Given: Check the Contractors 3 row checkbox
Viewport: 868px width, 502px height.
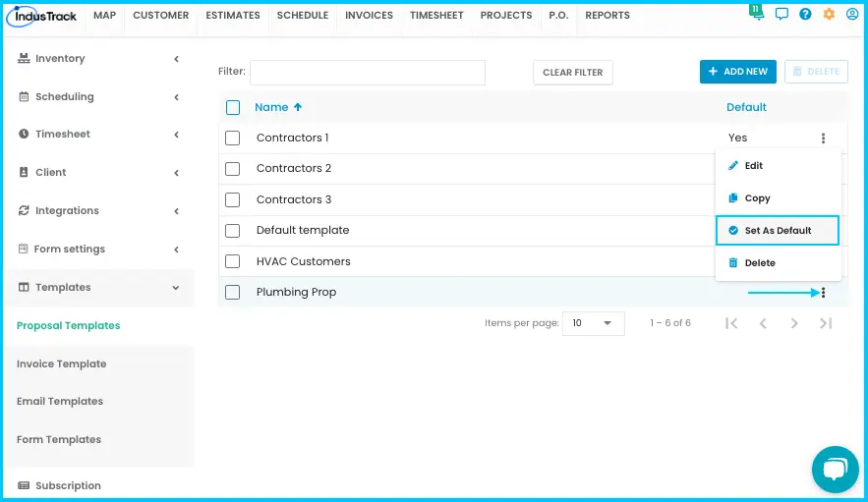Looking at the screenshot, I should 233,199.
